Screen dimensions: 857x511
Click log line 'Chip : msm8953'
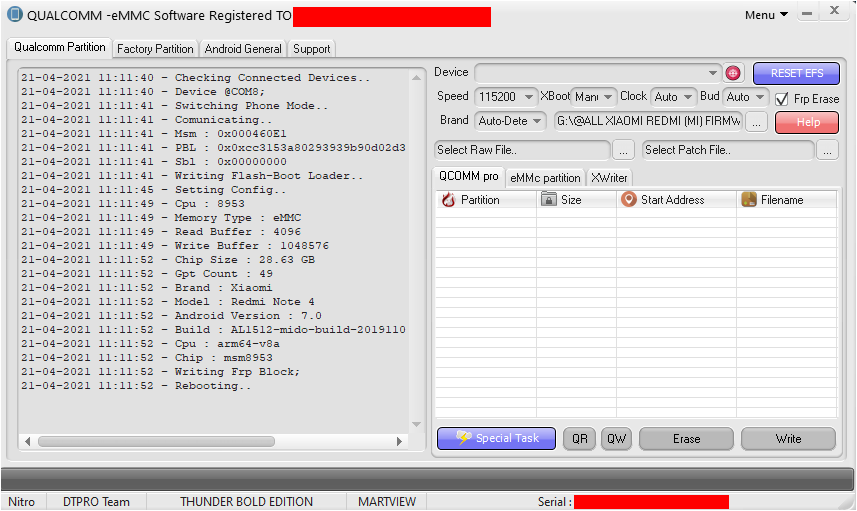point(146,358)
